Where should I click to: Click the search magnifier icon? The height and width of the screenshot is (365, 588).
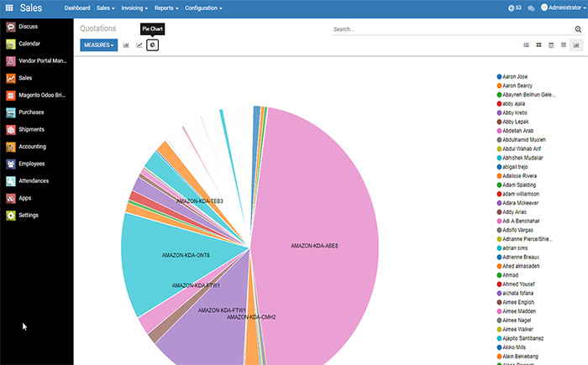click(578, 29)
